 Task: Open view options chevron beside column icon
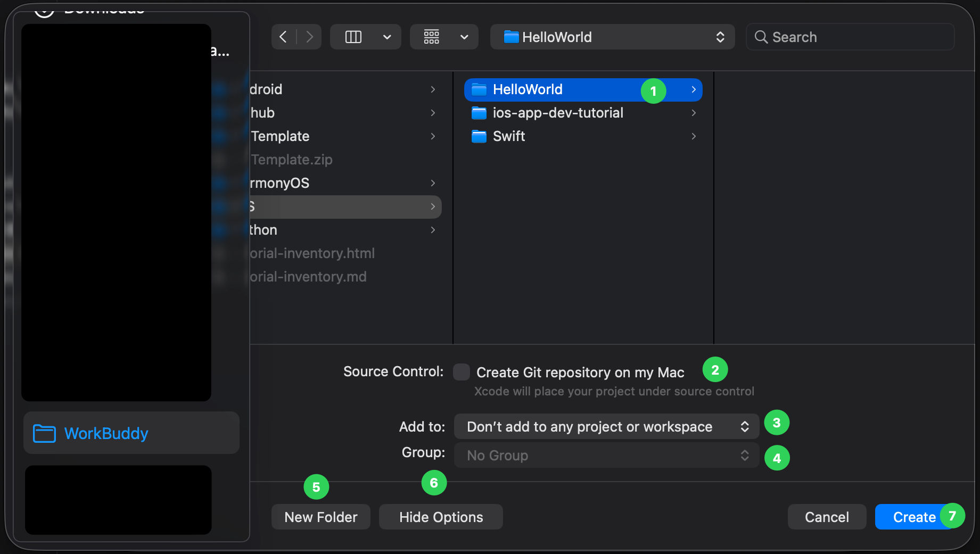[387, 37]
